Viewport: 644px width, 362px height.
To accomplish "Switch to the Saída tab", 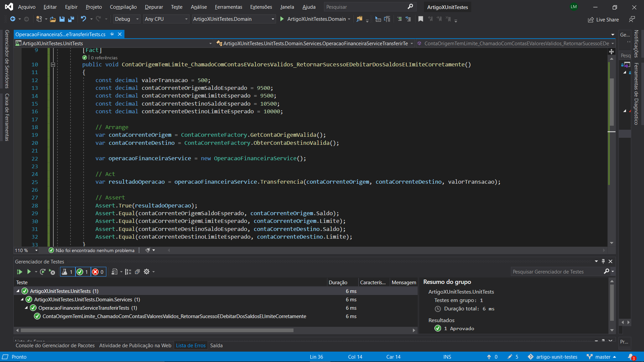I will (x=216, y=345).
